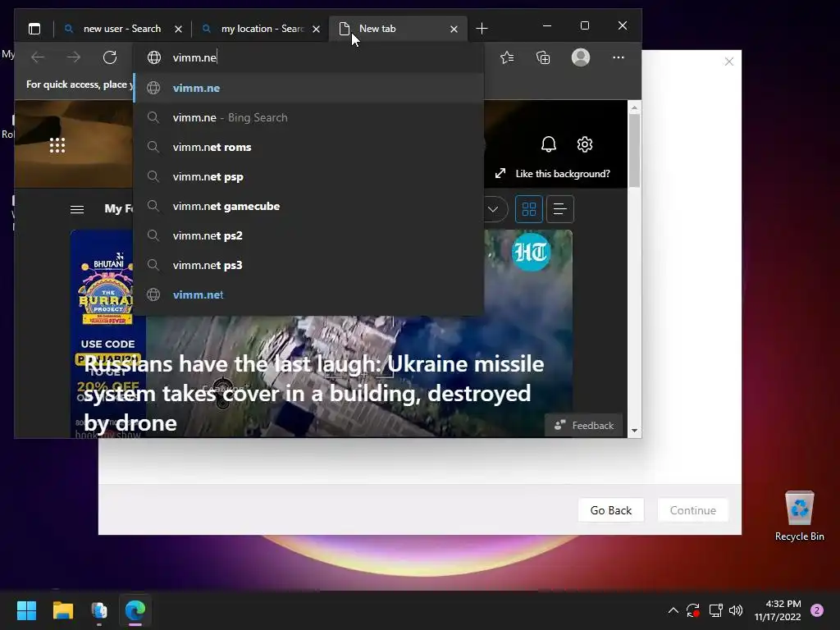This screenshot has height=630, width=840.
Task: Close the 'my location - Search' tab
Action: [316, 29]
